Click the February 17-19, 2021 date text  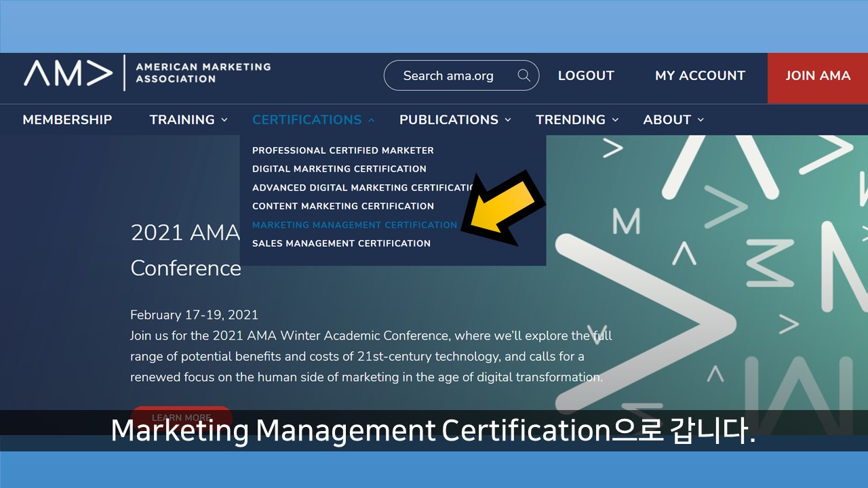(194, 315)
